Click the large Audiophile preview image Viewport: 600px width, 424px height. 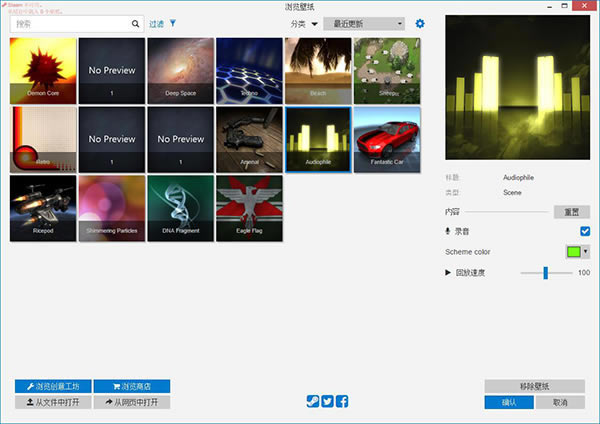(x=517, y=87)
